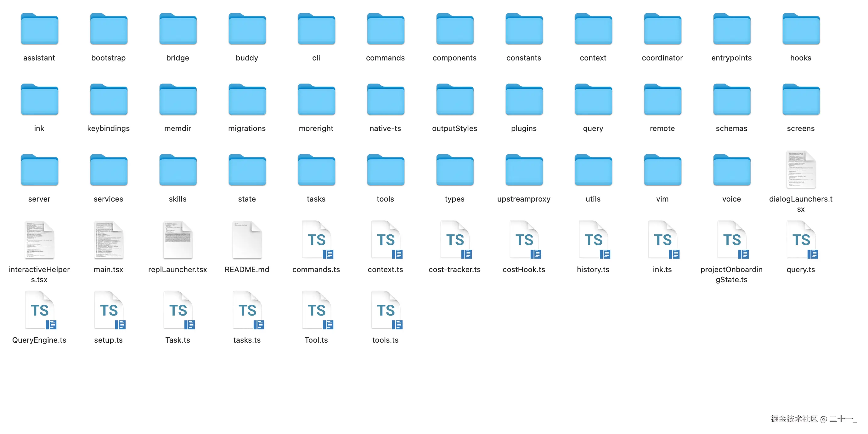Select the upstreamproxy folder icon
Screen dimensions: 868x434
524,171
